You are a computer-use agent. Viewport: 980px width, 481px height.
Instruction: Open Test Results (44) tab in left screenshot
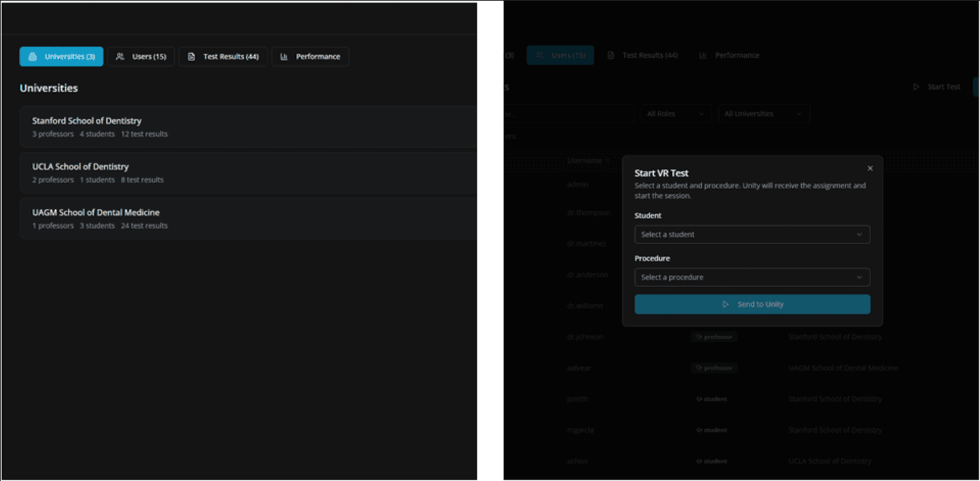click(x=223, y=57)
